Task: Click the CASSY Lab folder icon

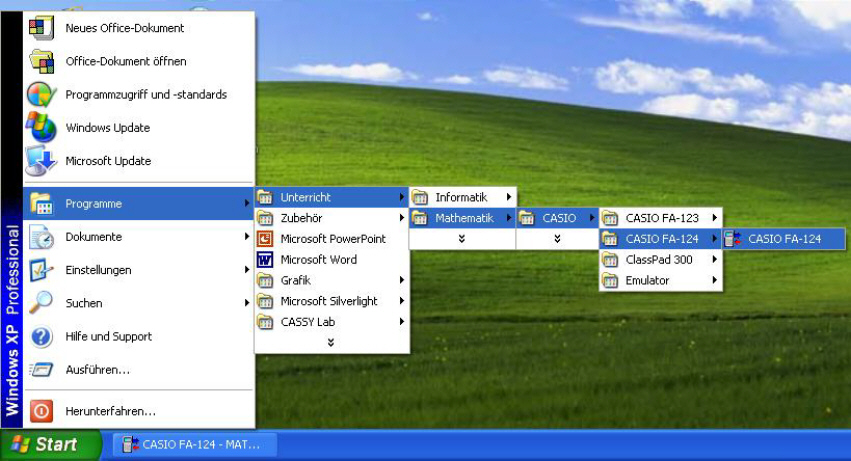Action: (265, 322)
